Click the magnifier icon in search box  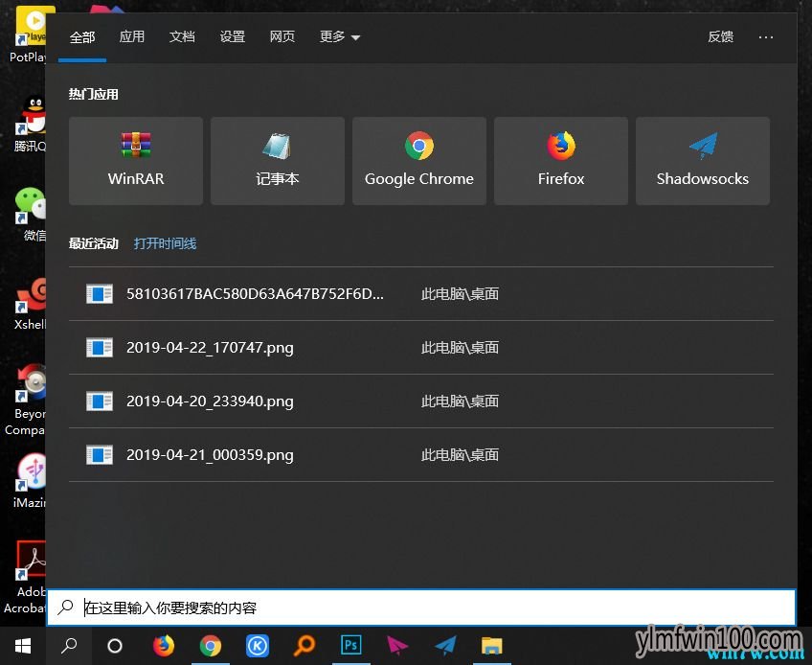[66, 607]
